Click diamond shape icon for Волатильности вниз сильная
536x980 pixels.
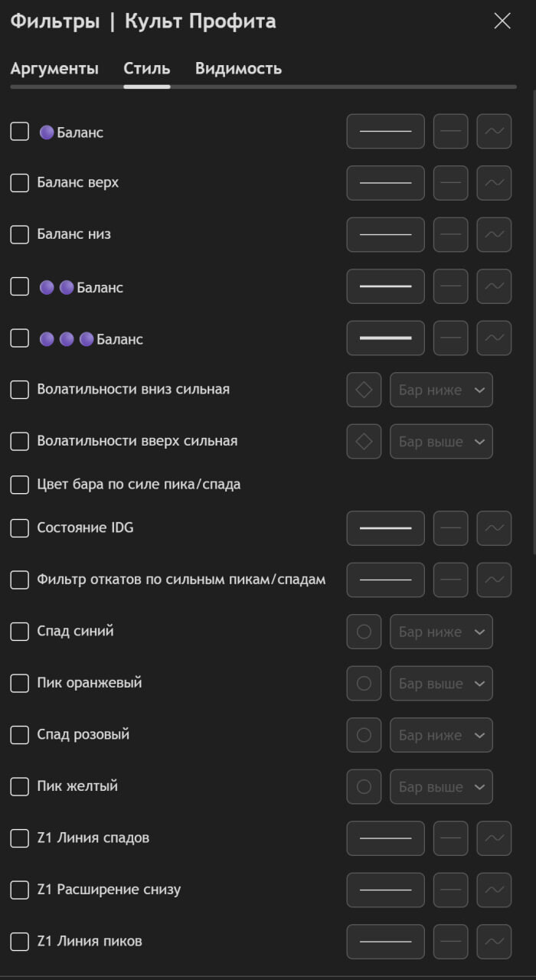(x=364, y=390)
